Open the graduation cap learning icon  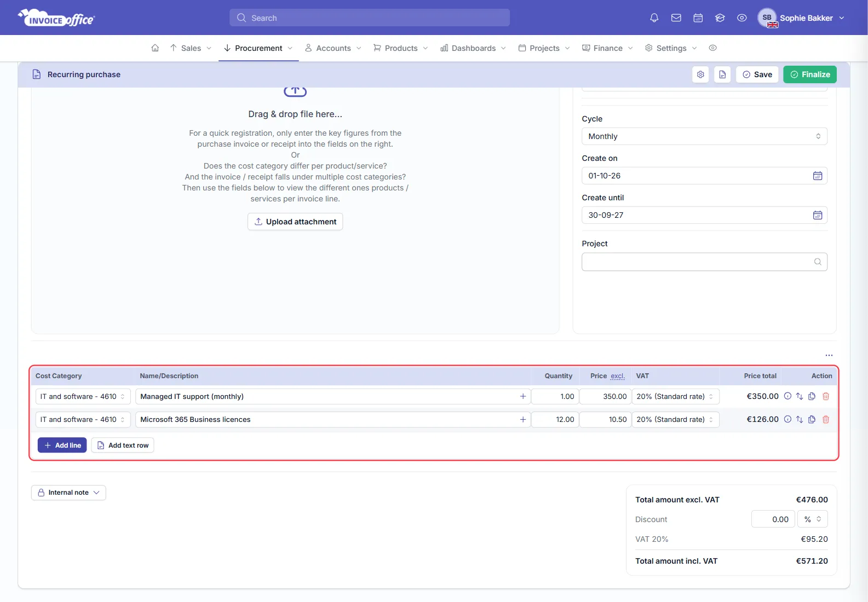point(720,18)
